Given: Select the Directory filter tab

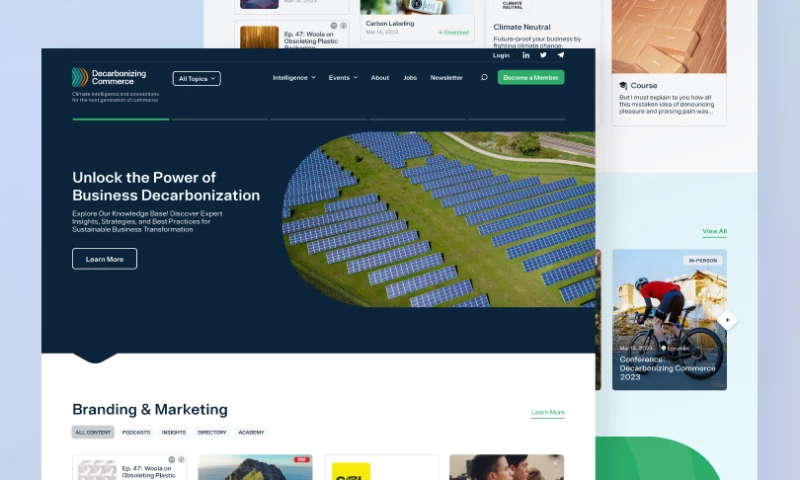Looking at the screenshot, I should pyautogui.click(x=212, y=432).
